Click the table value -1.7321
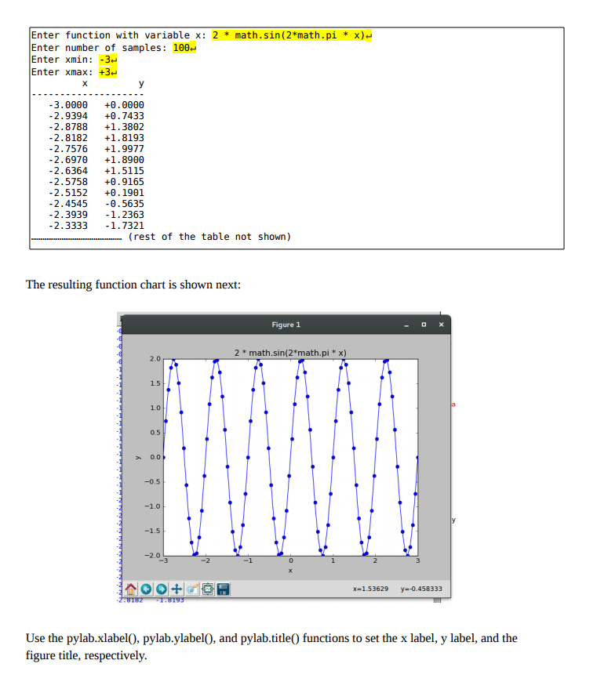 point(124,226)
